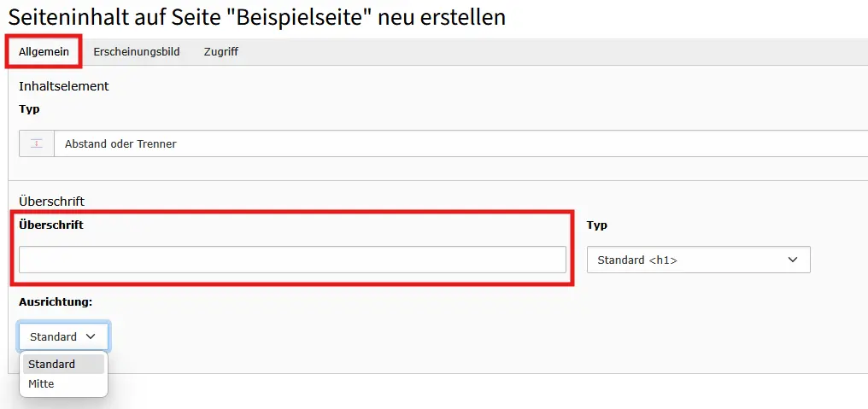868x409 pixels.
Task: Click the bold "Überschrift" field label
Action: tap(51, 225)
